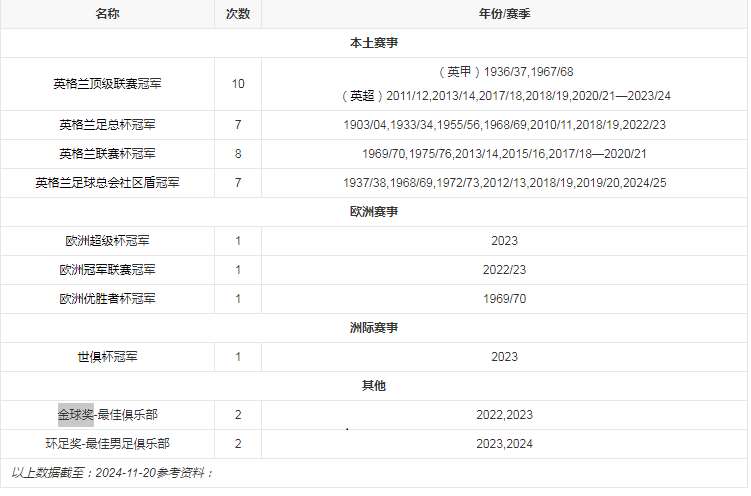Select the 英超 2011/12 seasons line
This screenshot has width=751, height=496.
(504, 96)
